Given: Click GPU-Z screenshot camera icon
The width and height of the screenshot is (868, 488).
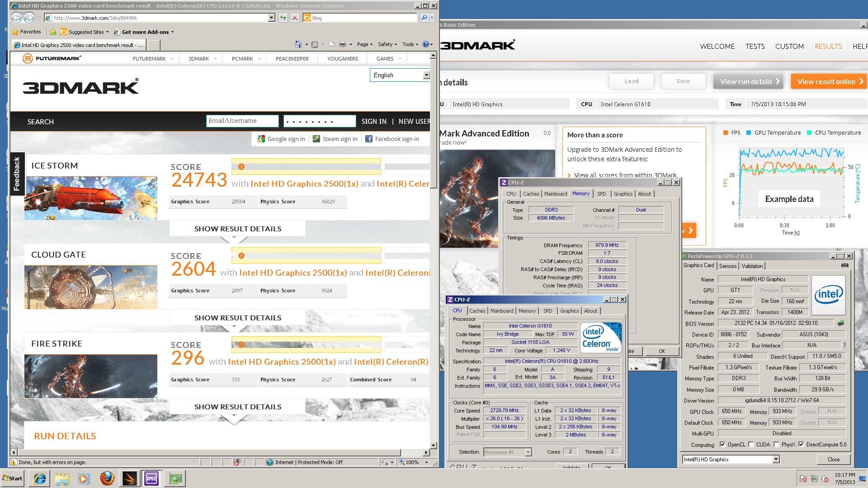Looking at the screenshot, I should [845, 265].
